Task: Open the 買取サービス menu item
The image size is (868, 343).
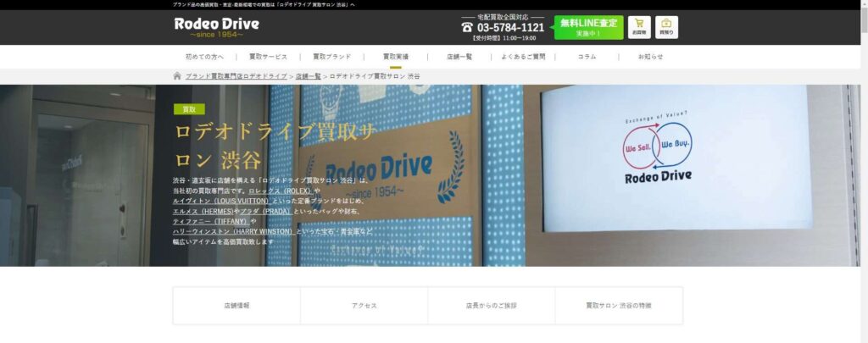Action: [268, 57]
